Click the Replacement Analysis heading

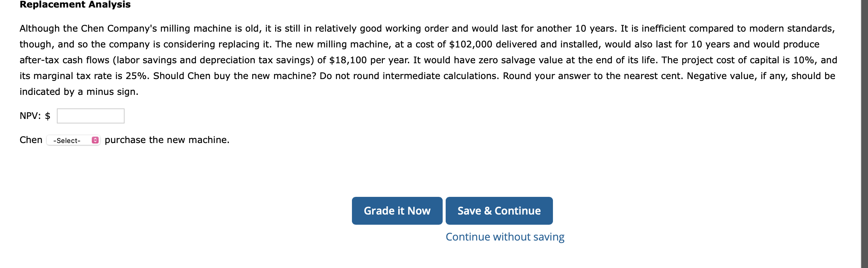click(x=75, y=5)
